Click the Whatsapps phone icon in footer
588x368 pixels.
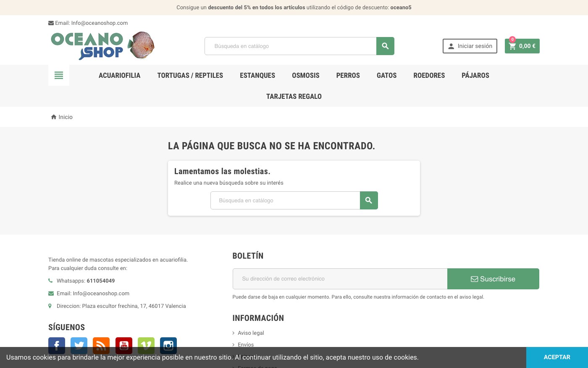pos(50,281)
